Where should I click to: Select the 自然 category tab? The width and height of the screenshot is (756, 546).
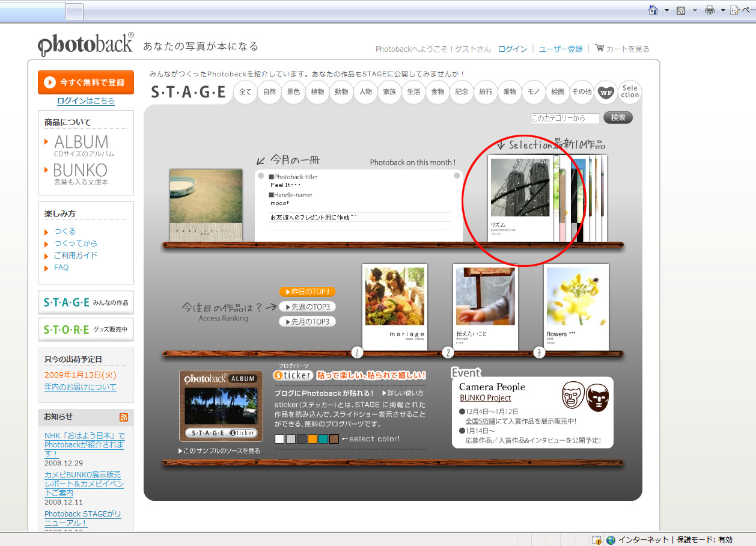(269, 92)
